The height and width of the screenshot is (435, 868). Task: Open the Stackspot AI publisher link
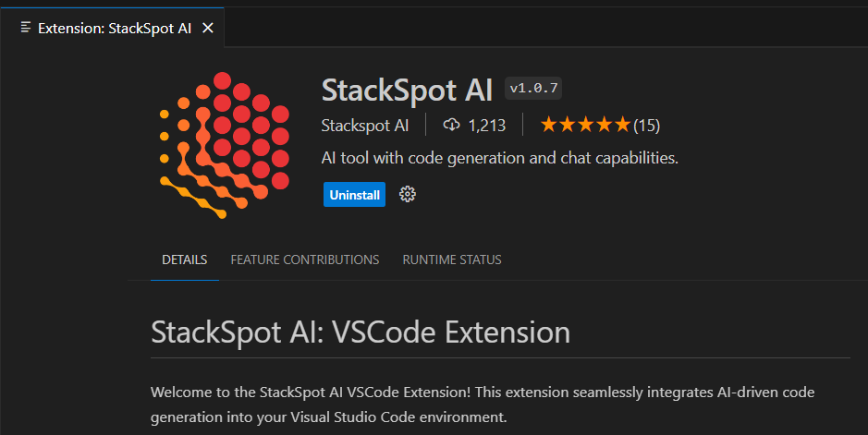pos(365,126)
